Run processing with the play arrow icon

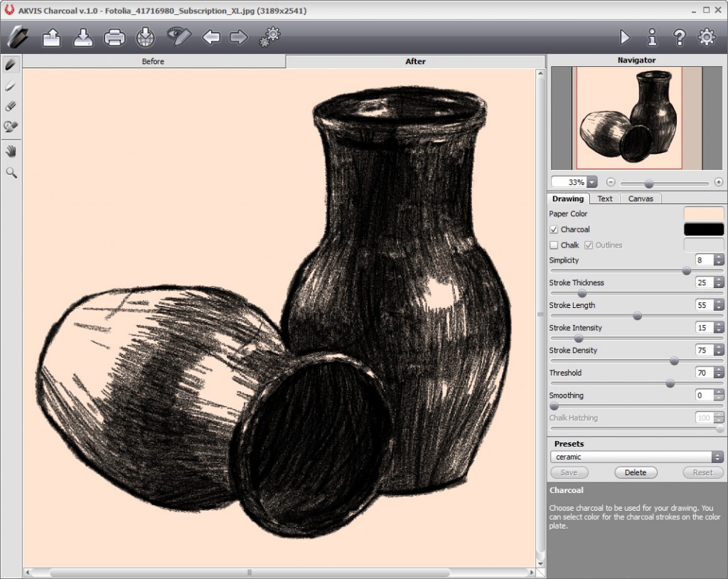click(x=626, y=36)
